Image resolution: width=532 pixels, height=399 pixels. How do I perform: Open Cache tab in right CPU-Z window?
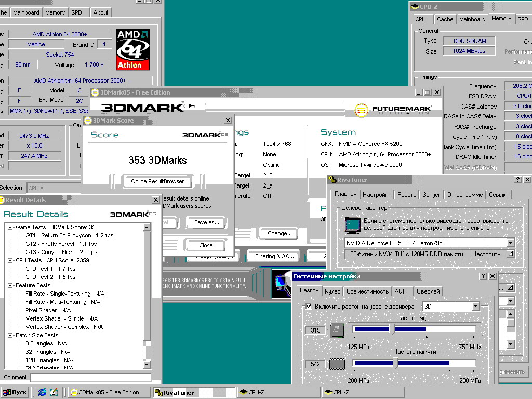pos(445,19)
